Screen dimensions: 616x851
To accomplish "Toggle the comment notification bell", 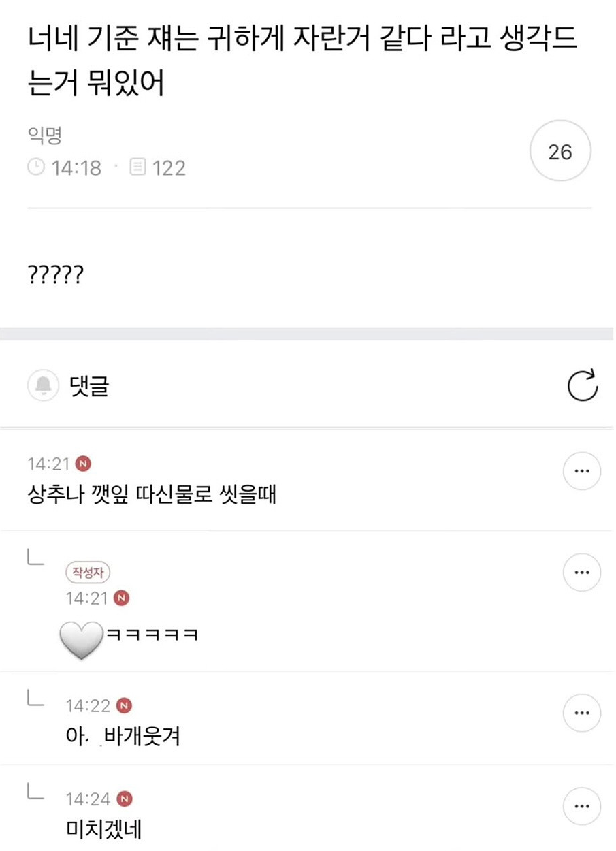I will (44, 386).
